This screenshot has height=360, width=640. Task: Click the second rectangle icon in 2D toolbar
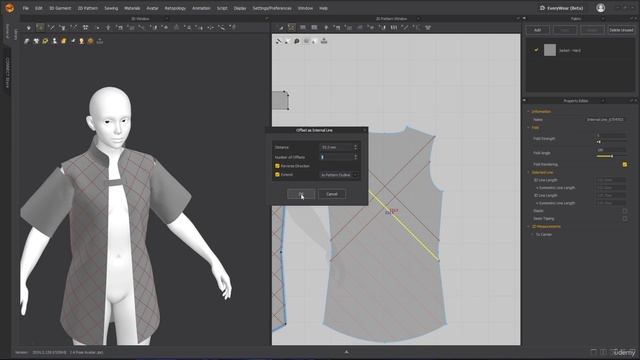click(x=314, y=28)
